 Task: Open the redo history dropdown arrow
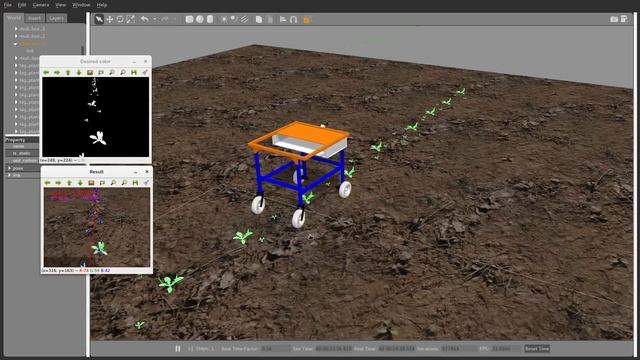175,19
